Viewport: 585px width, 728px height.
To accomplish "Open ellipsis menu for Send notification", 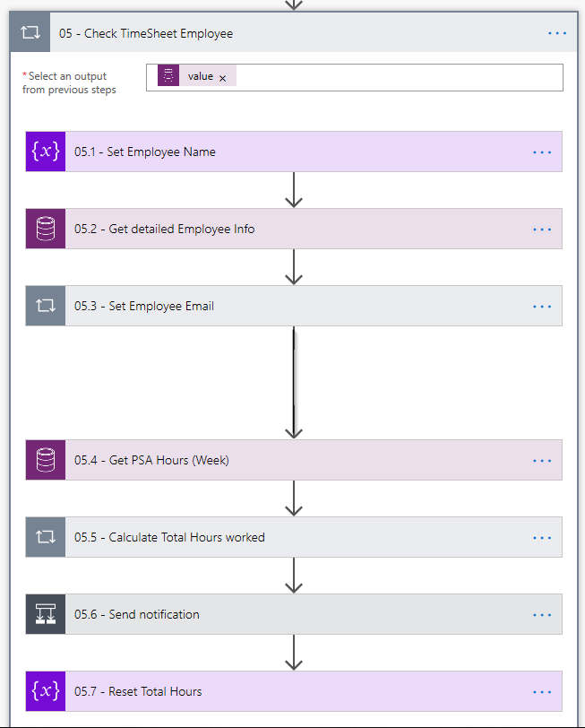I will tap(542, 615).
